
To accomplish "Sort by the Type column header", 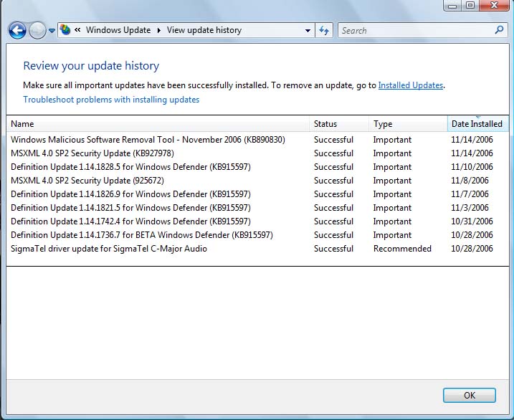I will [x=383, y=124].
